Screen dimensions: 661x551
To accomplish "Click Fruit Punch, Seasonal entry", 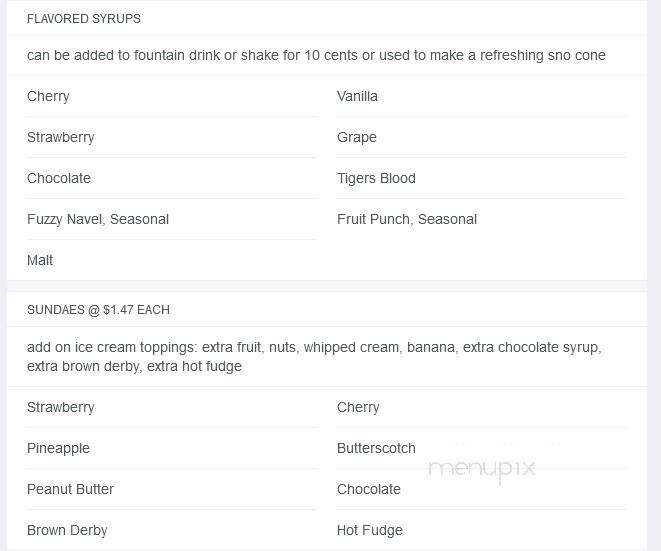I will coord(406,220).
